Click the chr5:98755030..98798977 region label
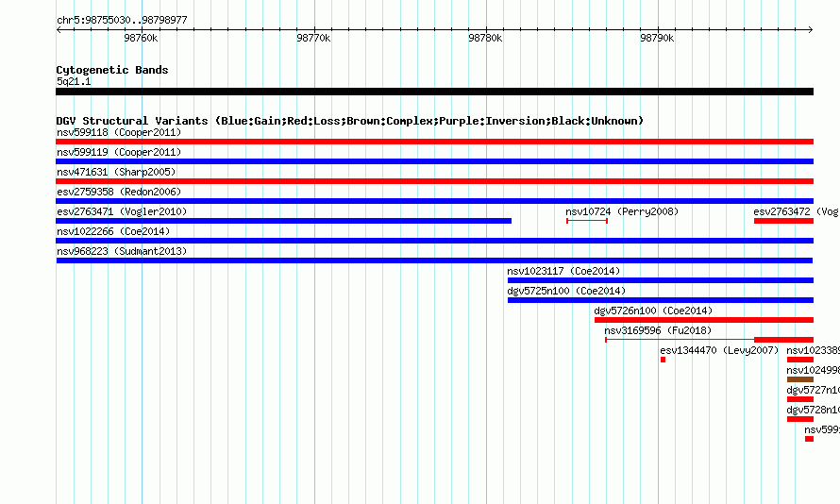 point(122,21)
